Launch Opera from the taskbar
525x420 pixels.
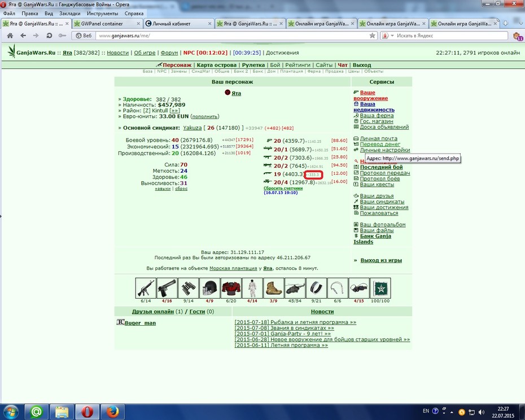(87, 412)
